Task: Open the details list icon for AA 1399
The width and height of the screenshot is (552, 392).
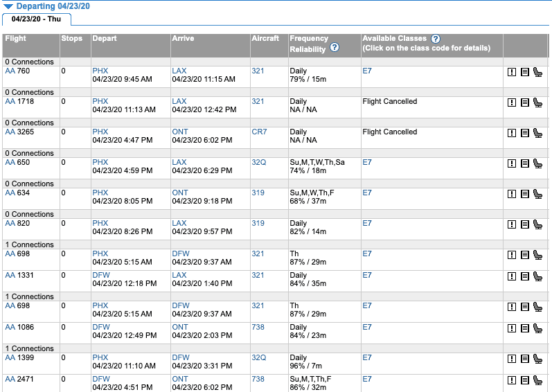Action: (524, 359)
